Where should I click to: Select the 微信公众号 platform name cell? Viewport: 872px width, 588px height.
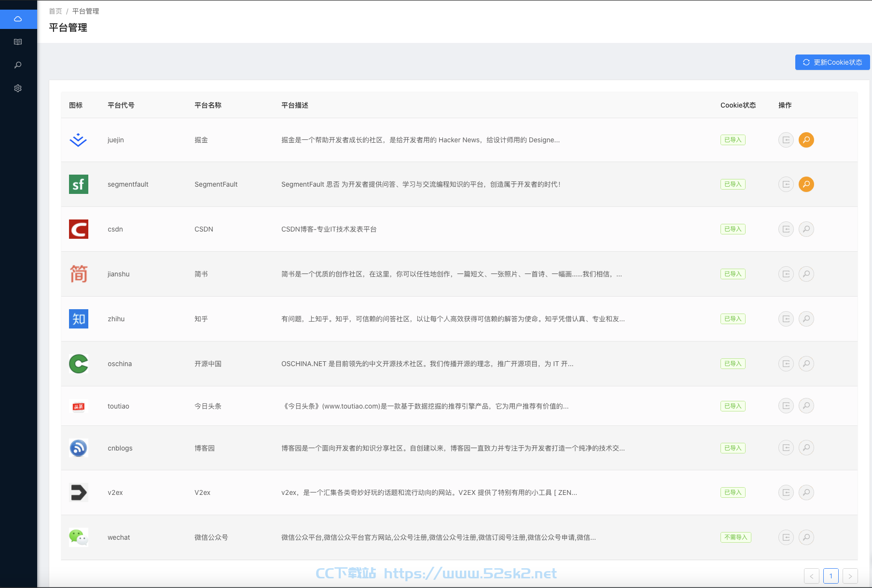211,537
